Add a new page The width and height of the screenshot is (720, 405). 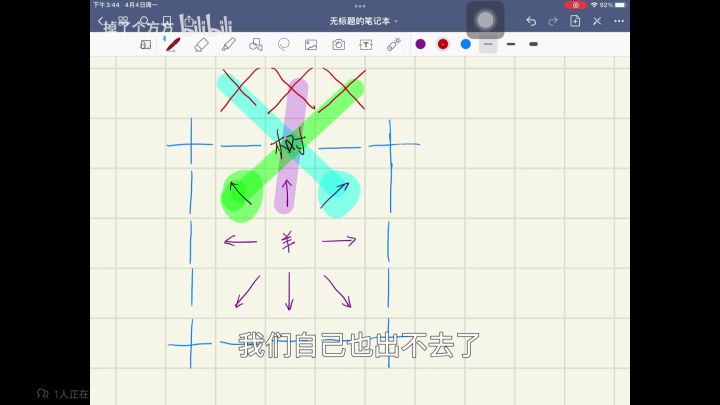pos(575,21)
